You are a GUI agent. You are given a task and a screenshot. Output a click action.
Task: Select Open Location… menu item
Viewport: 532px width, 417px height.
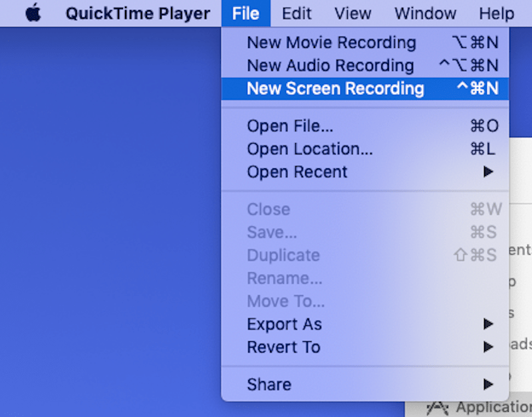pos(365,149)
